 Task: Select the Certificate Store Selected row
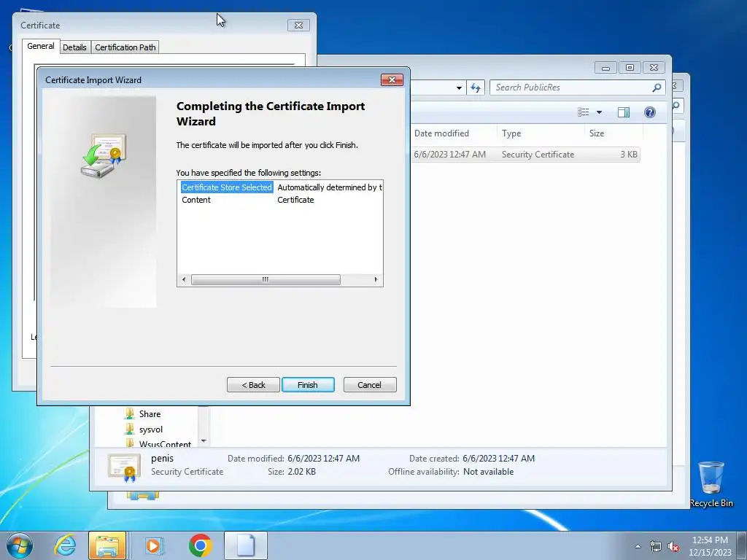[227, 187]
